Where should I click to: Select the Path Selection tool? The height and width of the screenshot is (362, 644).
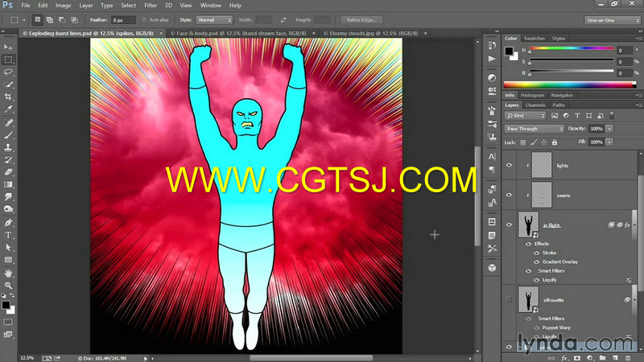tap(8, 247)
